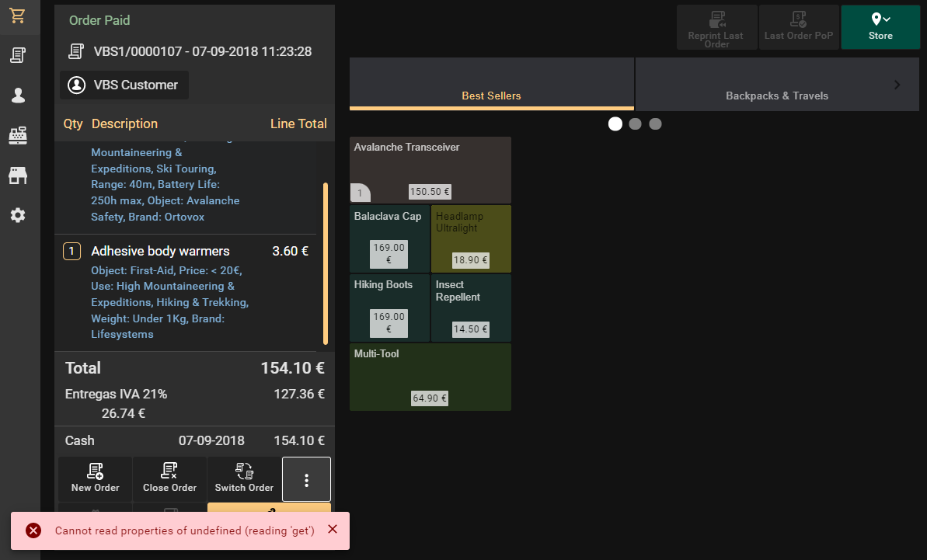Open the shopping cart view in sidebar
927x560 pixels.
click(x=18, y=16)
